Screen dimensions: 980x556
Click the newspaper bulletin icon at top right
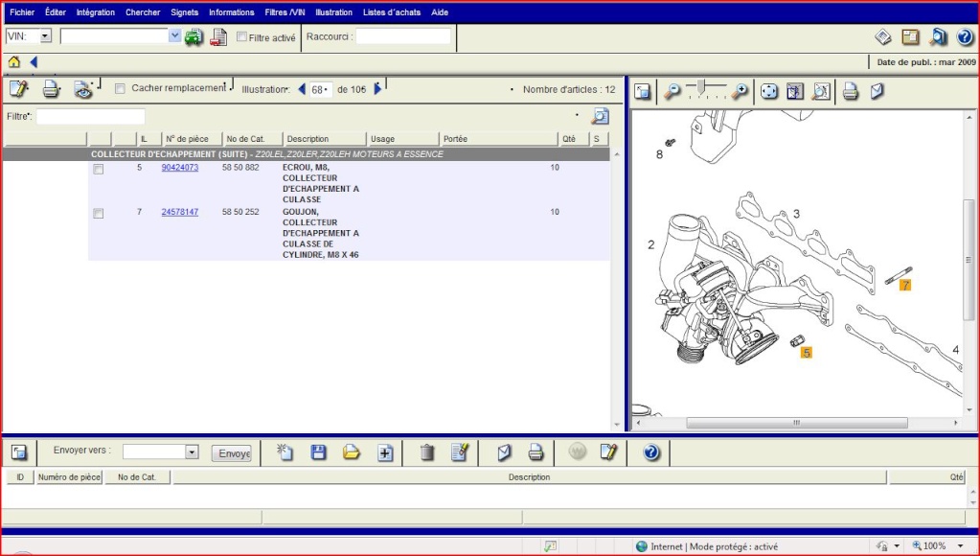tap(882, 36)
